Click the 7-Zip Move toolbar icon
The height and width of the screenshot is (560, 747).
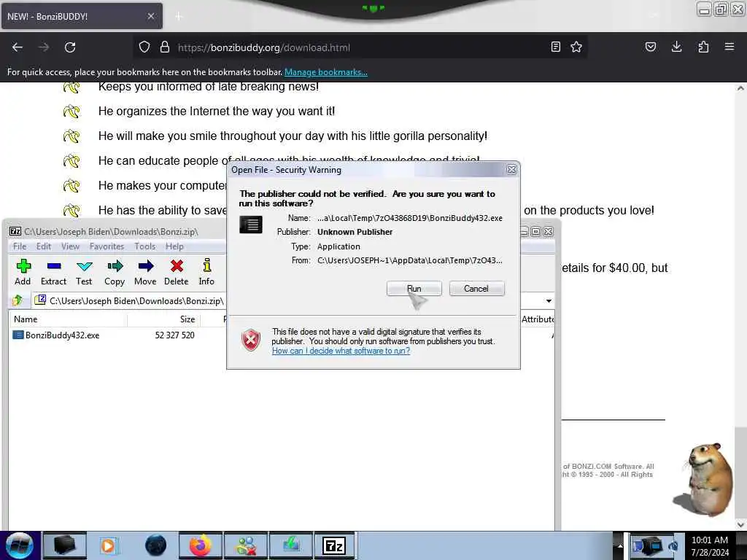pyautogui.click(x=145, y=273)
